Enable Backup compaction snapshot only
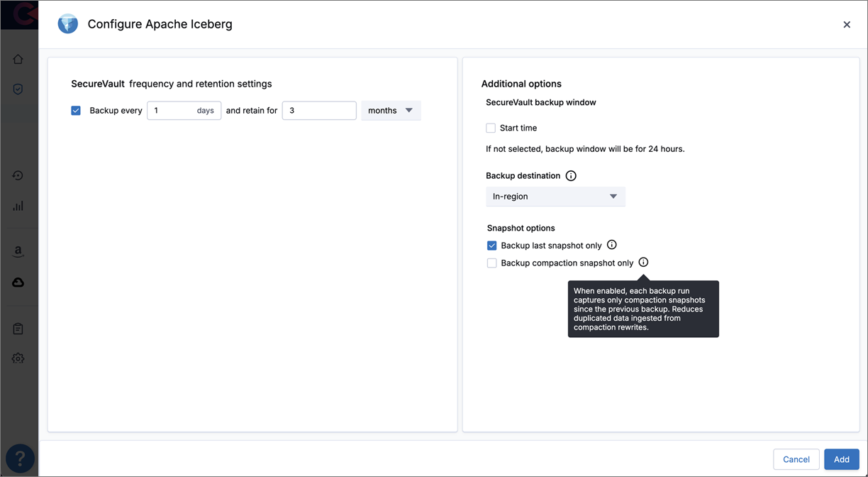Screen dimensions: 868x477 491,263
